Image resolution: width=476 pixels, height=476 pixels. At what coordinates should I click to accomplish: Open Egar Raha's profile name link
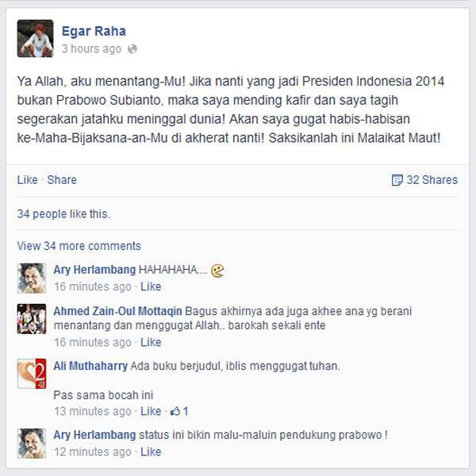(94, 31)
